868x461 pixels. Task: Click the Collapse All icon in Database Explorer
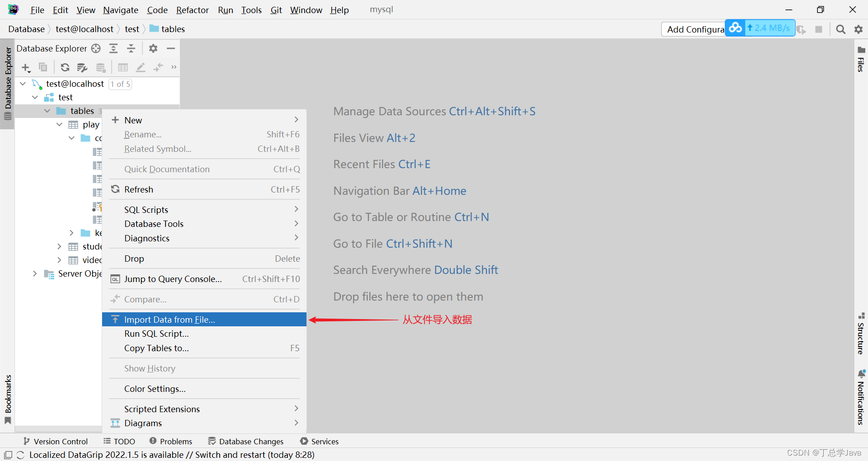pyautogui.click(x=131, y=48)
